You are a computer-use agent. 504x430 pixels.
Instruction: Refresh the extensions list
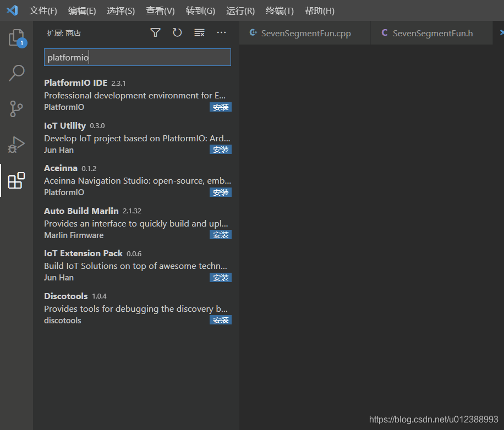[177, 33]
